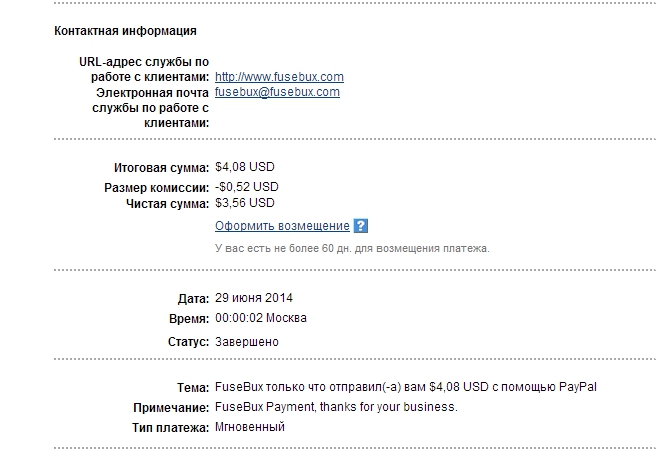Image resolution: width=670 pixels, height=456 pixels.
Task: Click the Контактная информация heading
Action: (x=125, y=31)
